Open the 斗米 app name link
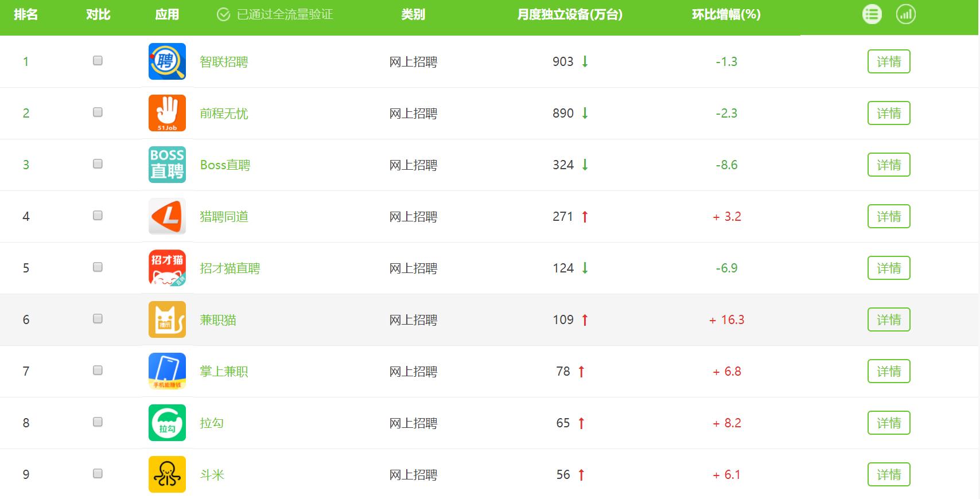 click(212, 475)
